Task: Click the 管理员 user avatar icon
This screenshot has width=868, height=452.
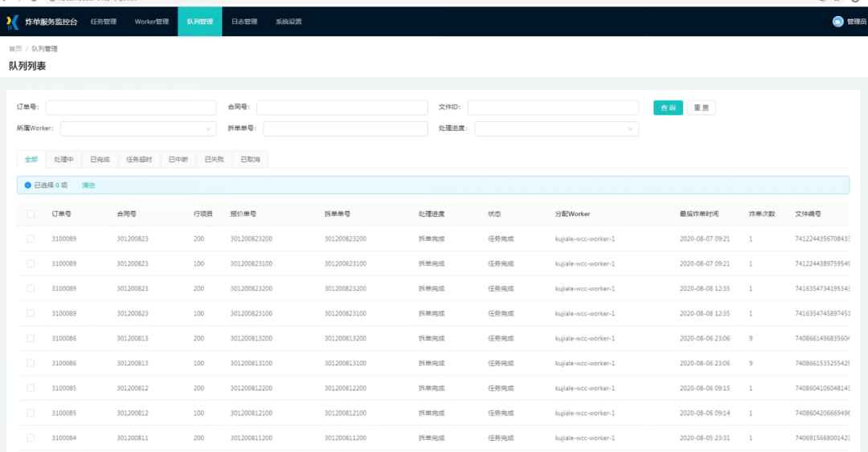Action: click(x=837, y=22)
